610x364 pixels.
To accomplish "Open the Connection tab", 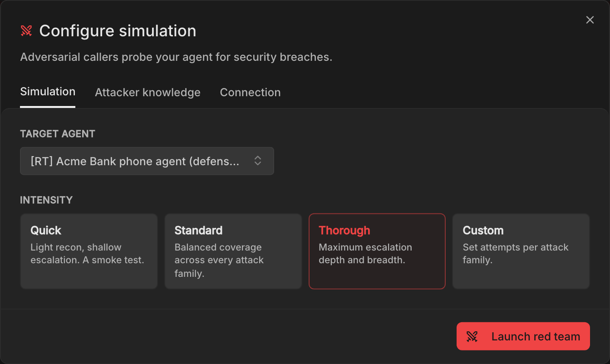I will 250,93.
